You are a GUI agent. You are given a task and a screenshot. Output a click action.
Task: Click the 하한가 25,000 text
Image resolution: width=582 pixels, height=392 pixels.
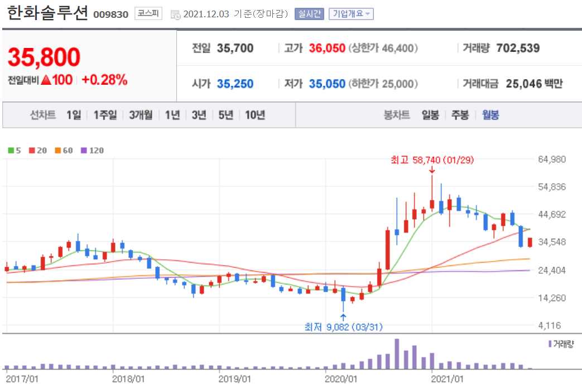(383, 84)
